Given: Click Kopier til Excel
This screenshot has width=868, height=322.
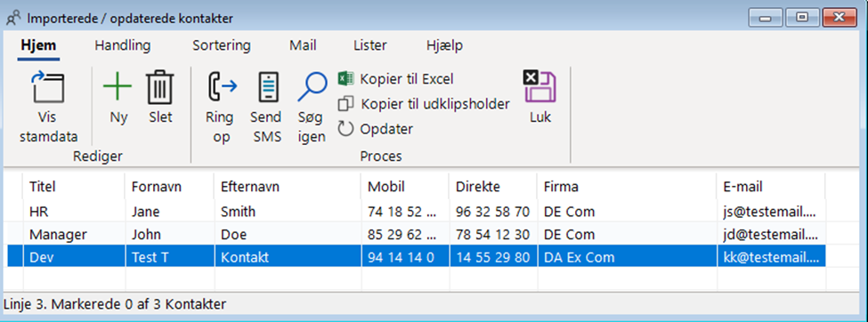Looking at the screenshot, I should coord(396,79).
